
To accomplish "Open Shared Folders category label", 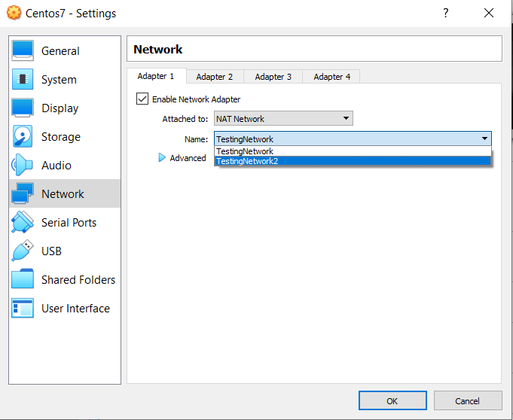I will (x=78, y=280).
